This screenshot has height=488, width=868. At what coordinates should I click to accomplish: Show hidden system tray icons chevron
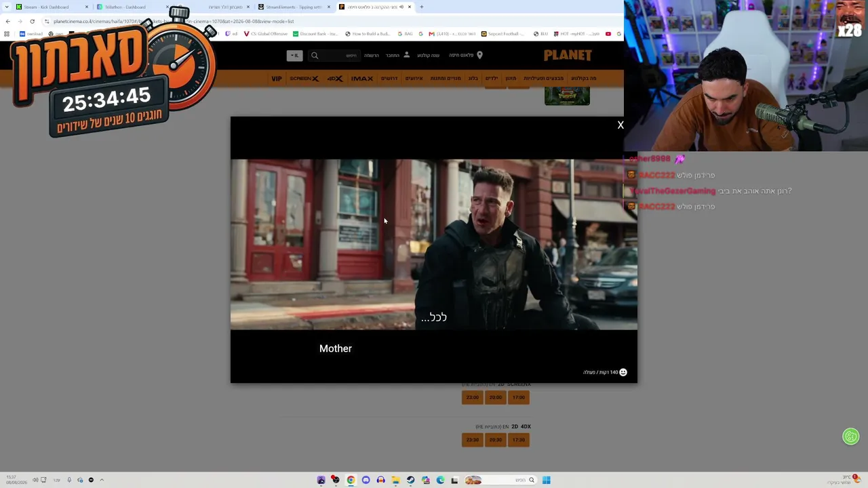point(102,480)
